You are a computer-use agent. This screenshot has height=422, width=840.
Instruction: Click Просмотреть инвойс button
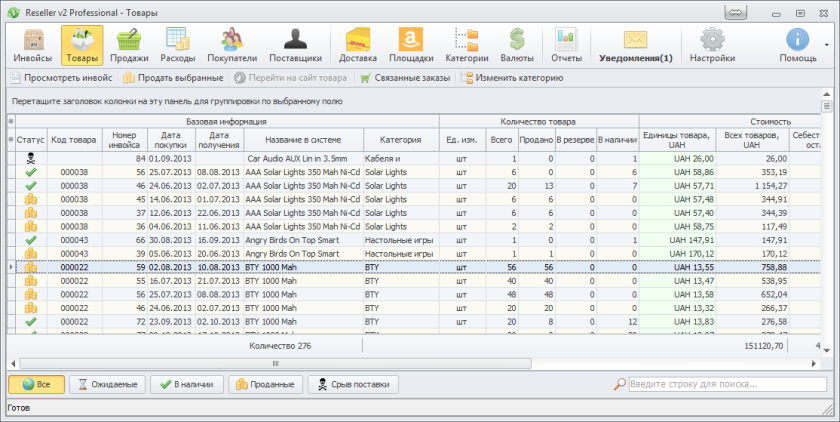pos(61,77)
